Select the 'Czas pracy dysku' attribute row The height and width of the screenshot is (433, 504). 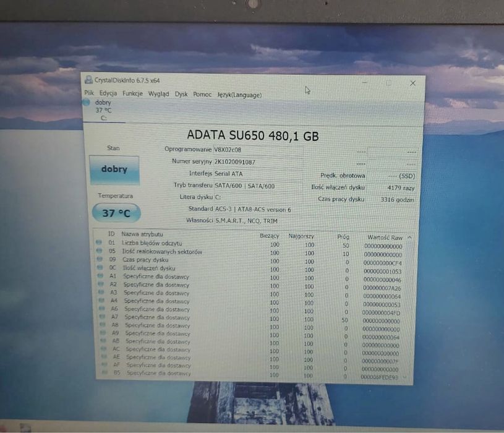[249, 261]
